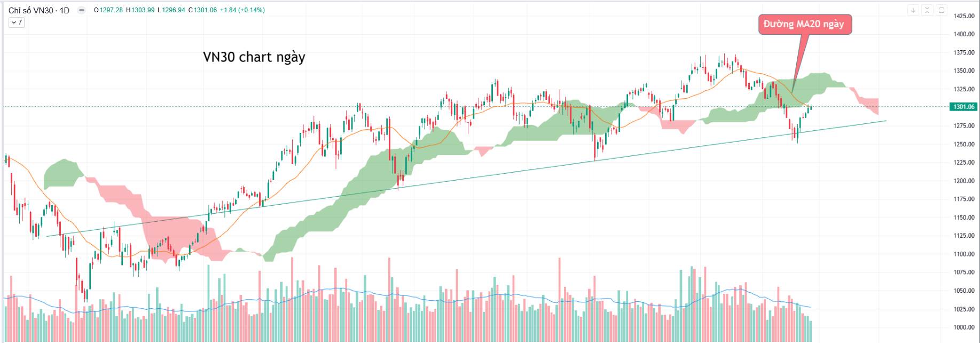Screen dimensions: 980x343
Task: Click the 1425.00 label on price scale
Action: coord(963,16)
